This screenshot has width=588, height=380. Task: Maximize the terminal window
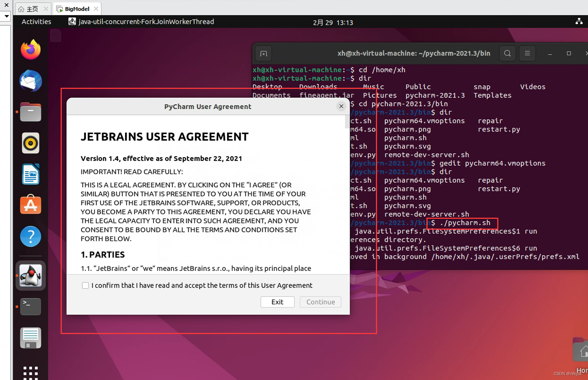click(569, 53)
